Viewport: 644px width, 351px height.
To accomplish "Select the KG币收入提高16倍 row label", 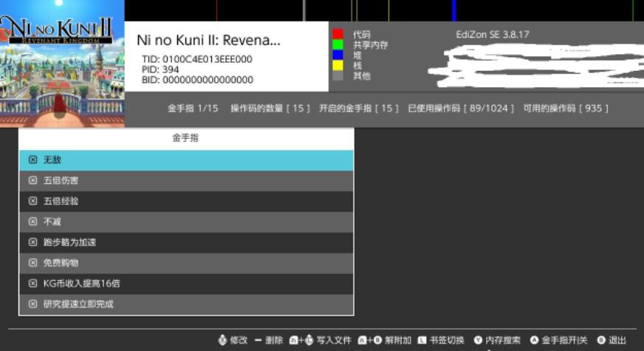I will (x=82, y=283).
